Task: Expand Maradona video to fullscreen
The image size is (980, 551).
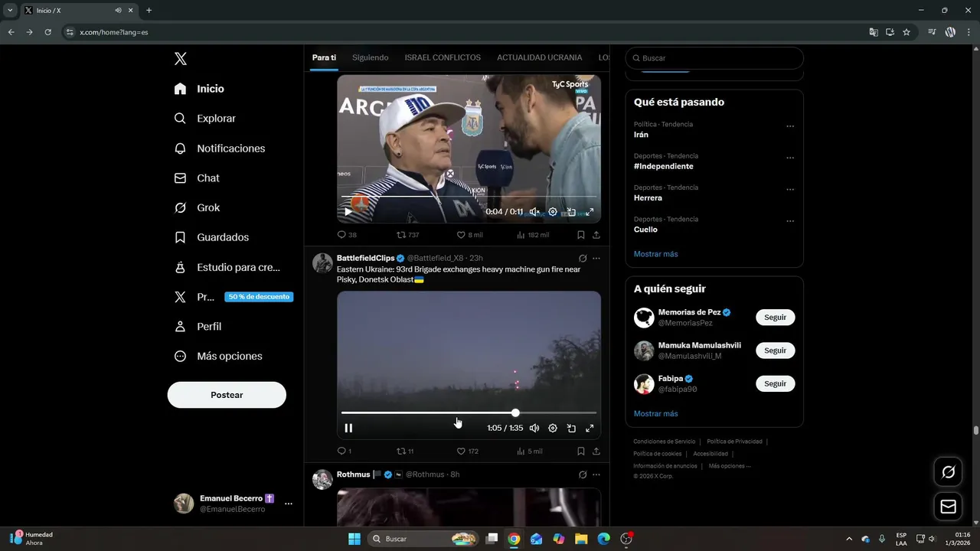Action: [x=590, y=212]
